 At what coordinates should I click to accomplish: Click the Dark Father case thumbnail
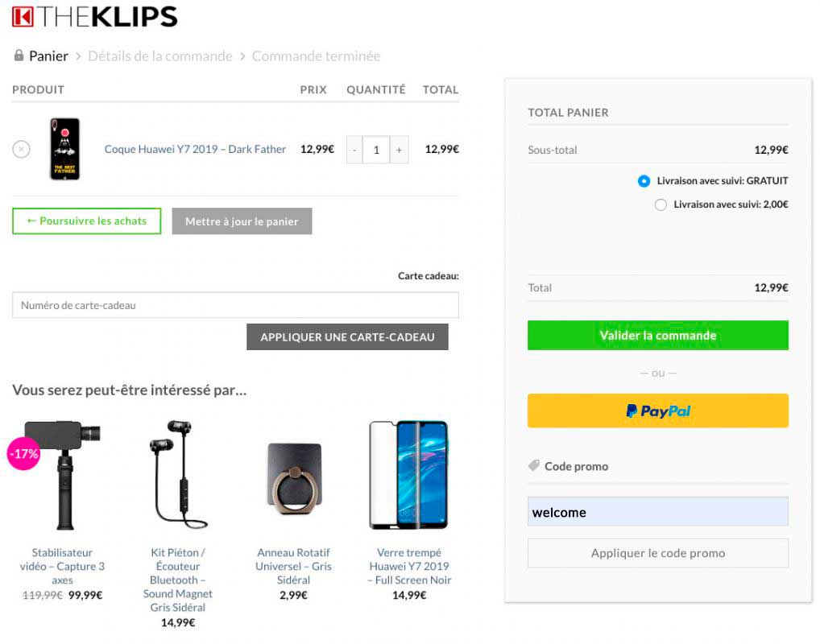[x=64, y=149]
